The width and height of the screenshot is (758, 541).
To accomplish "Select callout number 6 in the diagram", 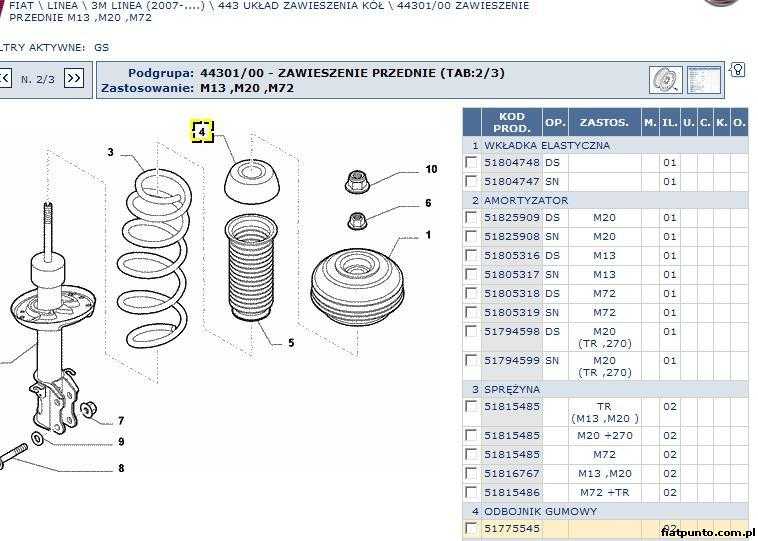I will coord(428,203).
